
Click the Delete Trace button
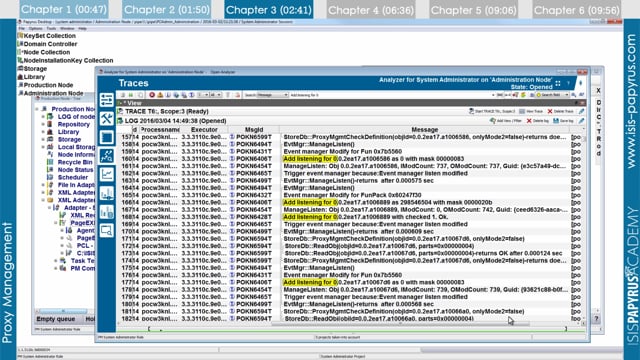coord(560,111)
